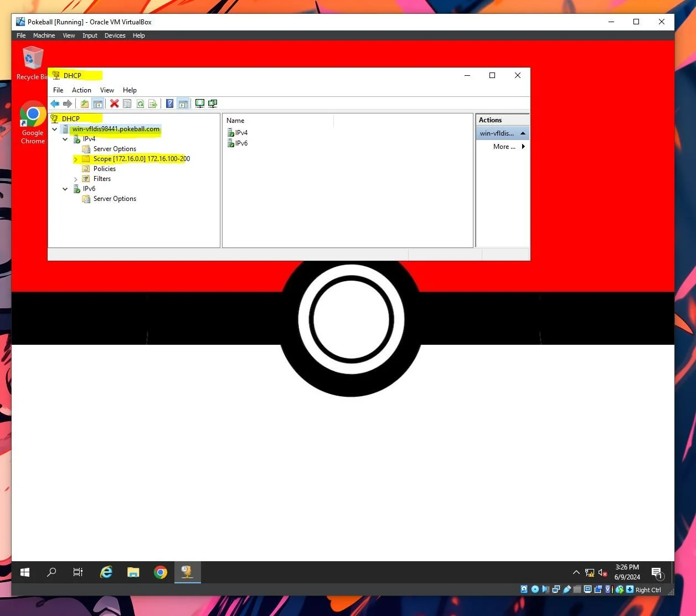This screenshot has width=696, height=616.
Task: Click VirtualBox shared folders status icon
Action: [577, 589]
